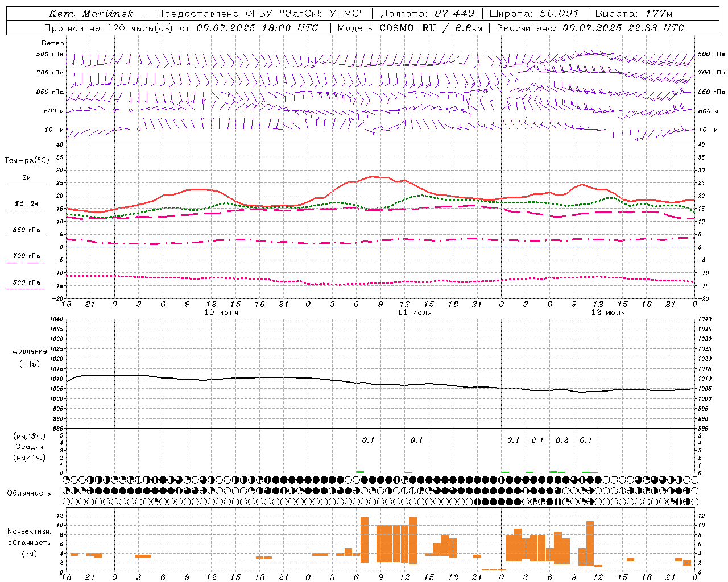Click the Осадки precipitation label

click(x=30, y=447)
